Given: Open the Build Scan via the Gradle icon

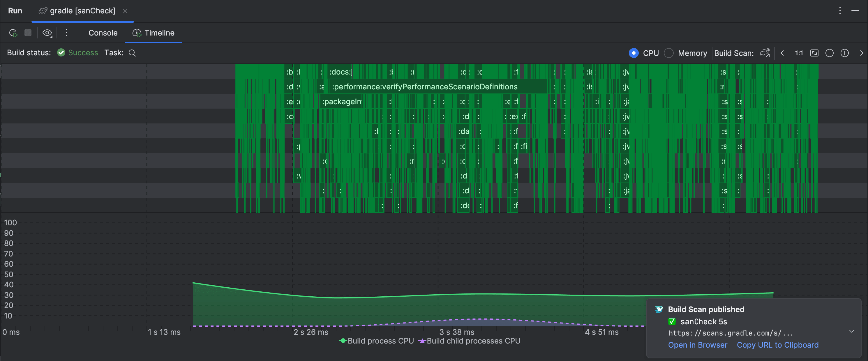Looking at the screenshot, I should tap(765, 53).
